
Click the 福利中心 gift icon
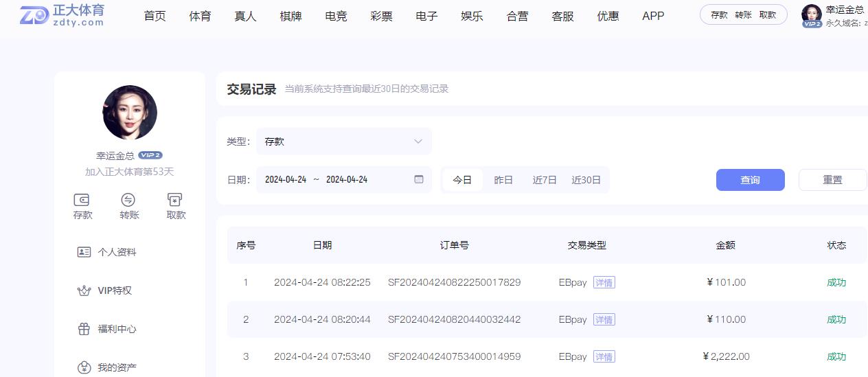point(84,329)
